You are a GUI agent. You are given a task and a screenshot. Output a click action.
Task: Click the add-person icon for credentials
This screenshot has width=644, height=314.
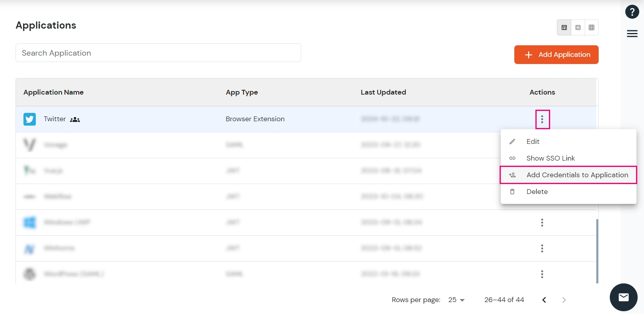(512, 175)
